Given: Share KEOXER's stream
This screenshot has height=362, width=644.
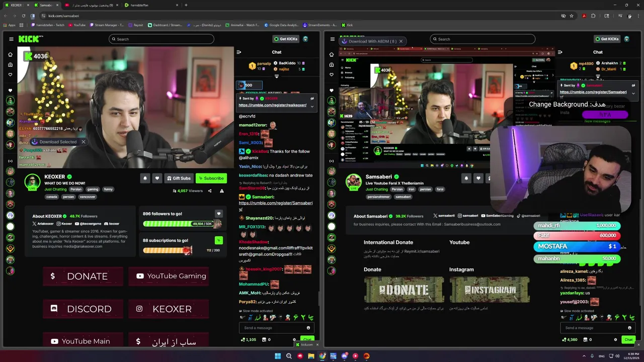Looking at the screenshot, I should tap(210, 191).
